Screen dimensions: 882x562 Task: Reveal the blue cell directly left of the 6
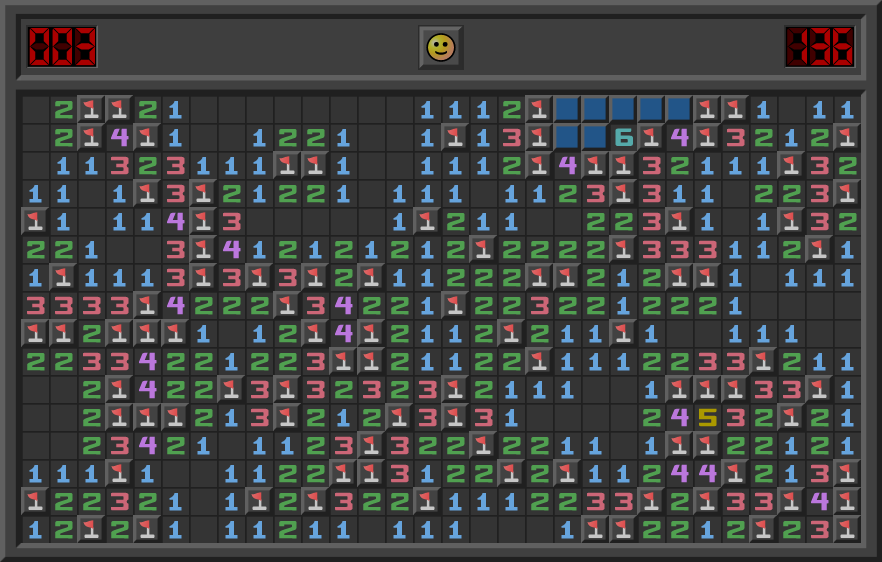tap(595, 137)
